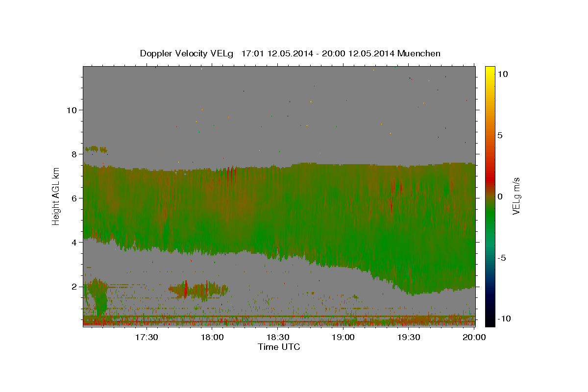Click the colorbar tick label -5
Viewport: 588px width, 392px height.
pos(502,258)
